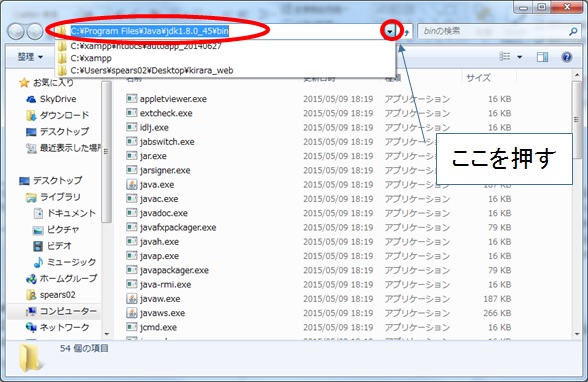Click the file list scrollbar down arrow
This screenshot has height=382, width=588.
tap(577, 334)
